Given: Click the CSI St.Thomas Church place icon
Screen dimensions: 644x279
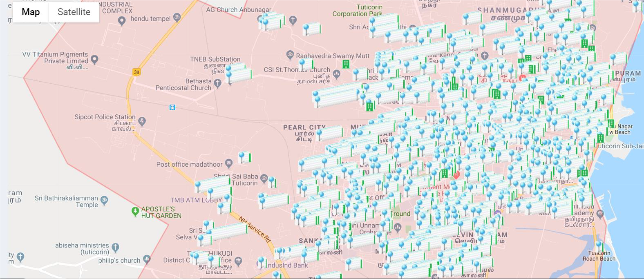Looking at the screenshot, I should pyautogui.click(x=337, y=74).
